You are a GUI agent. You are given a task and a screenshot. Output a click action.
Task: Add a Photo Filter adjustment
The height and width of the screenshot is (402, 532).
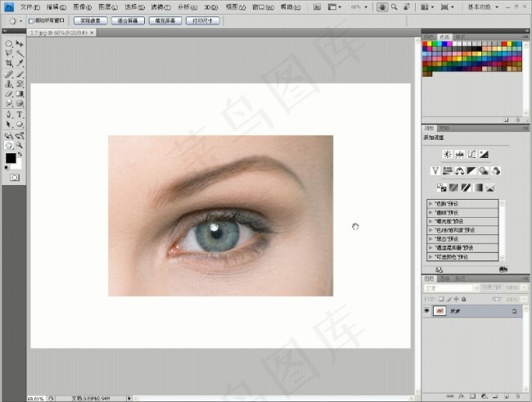484,171
